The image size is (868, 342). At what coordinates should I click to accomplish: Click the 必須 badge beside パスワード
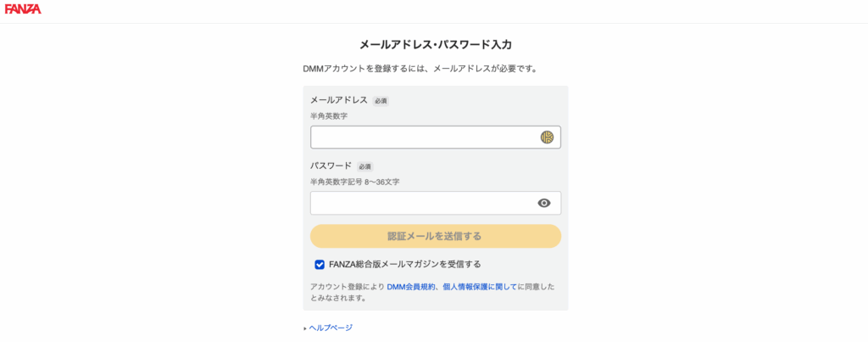tap(364, 166)
